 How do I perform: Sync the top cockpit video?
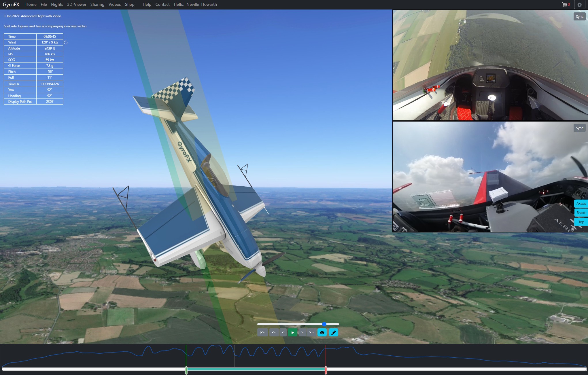[x=579, y=17]
